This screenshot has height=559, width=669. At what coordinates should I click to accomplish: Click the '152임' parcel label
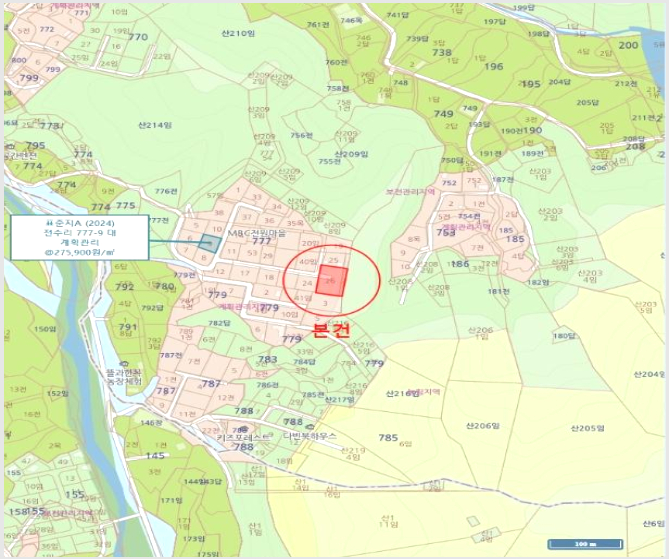(57, 393)
